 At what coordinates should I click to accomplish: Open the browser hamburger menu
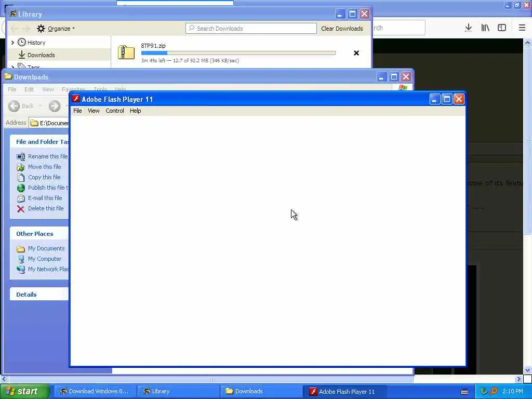[x=522, y=28]
